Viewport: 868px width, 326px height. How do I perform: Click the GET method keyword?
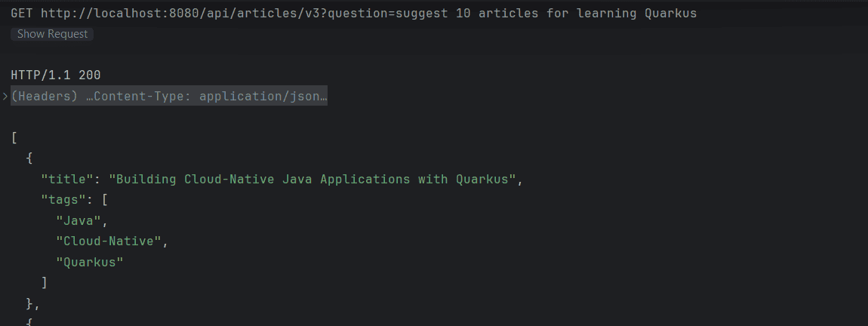point(22,14)
